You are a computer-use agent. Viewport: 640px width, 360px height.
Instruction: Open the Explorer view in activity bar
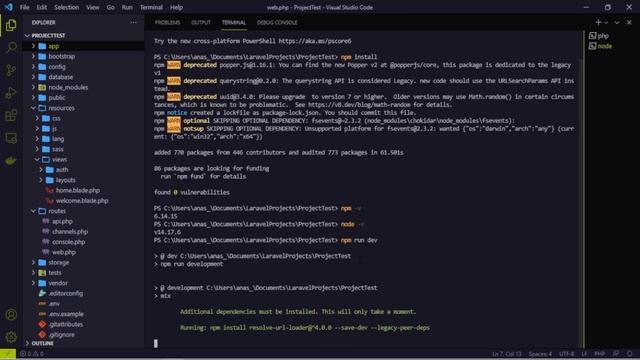pos(11,25)
